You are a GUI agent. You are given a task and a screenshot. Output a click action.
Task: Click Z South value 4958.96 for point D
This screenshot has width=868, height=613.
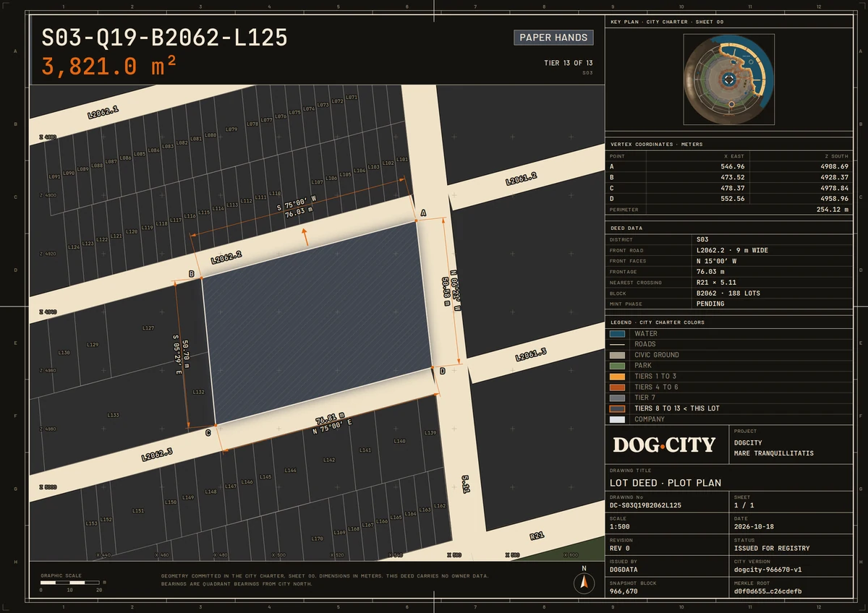click(x=834, y=199)
